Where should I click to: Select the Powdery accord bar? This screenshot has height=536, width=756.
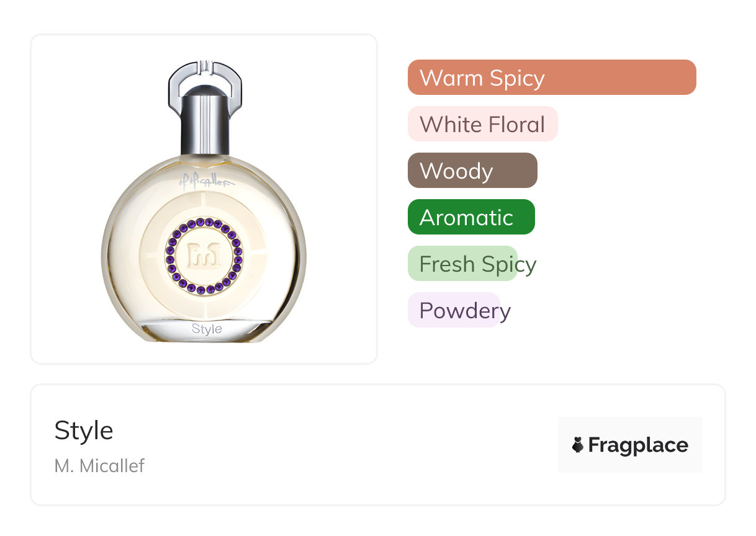pyautogui.click(x=454, y=310)
